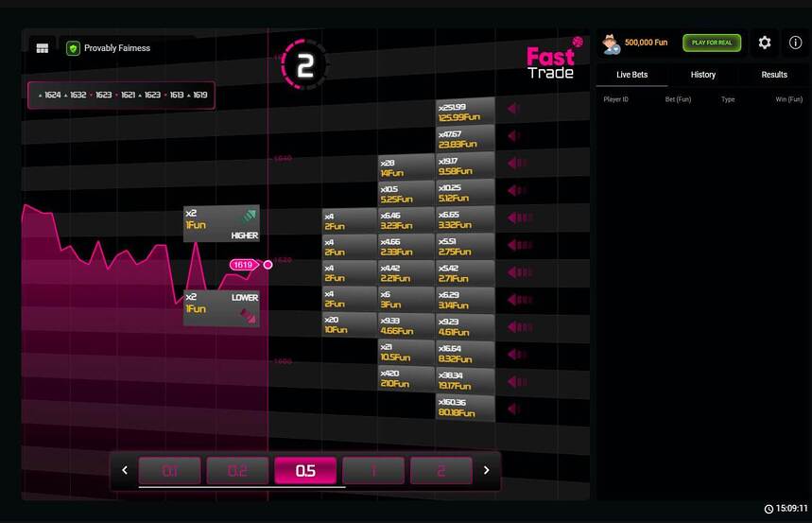Click 500,000 Fun balance text
This screenshot has height=523, width=812.
(x=646, y=43)
